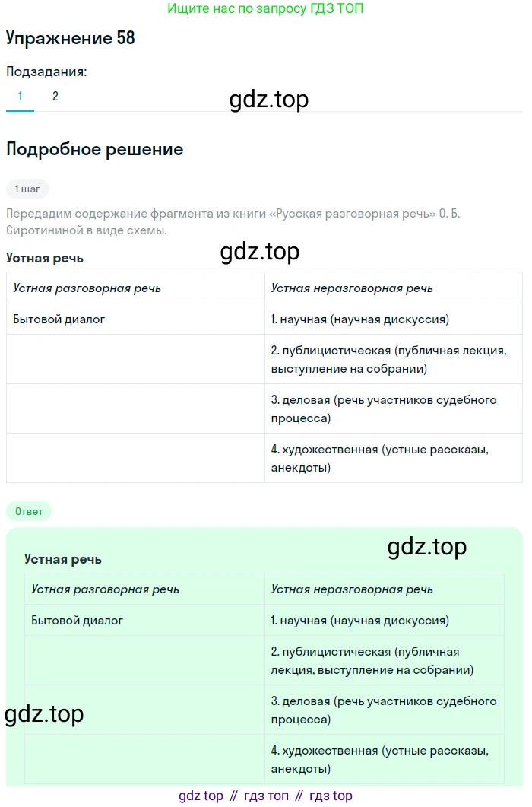Open subtask tab 1
This screenshot has height=807, width=532.
21,97
